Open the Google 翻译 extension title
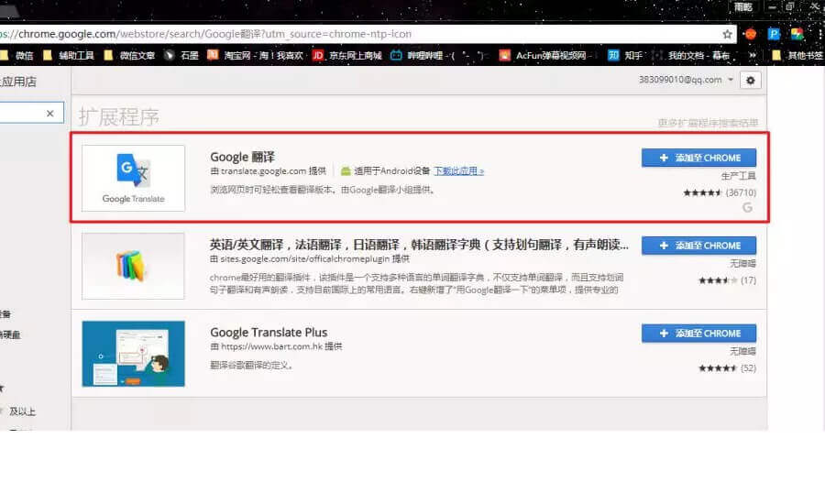The height and width of the screenshot is (504, 825). click(x=243, y=157)
